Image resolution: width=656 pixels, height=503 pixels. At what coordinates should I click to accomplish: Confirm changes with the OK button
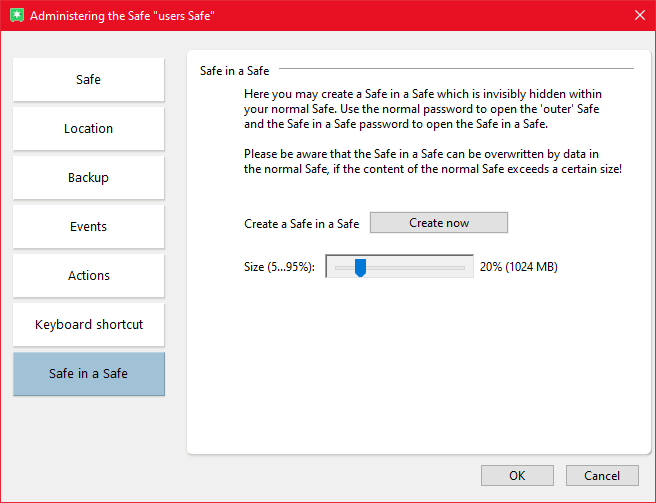[x=517, y=476]
